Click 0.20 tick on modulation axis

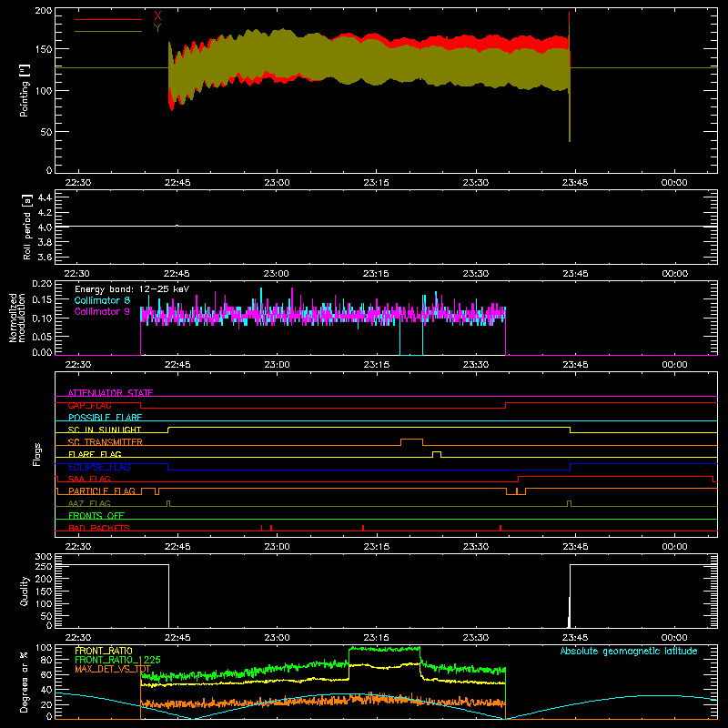coord(42,284)
